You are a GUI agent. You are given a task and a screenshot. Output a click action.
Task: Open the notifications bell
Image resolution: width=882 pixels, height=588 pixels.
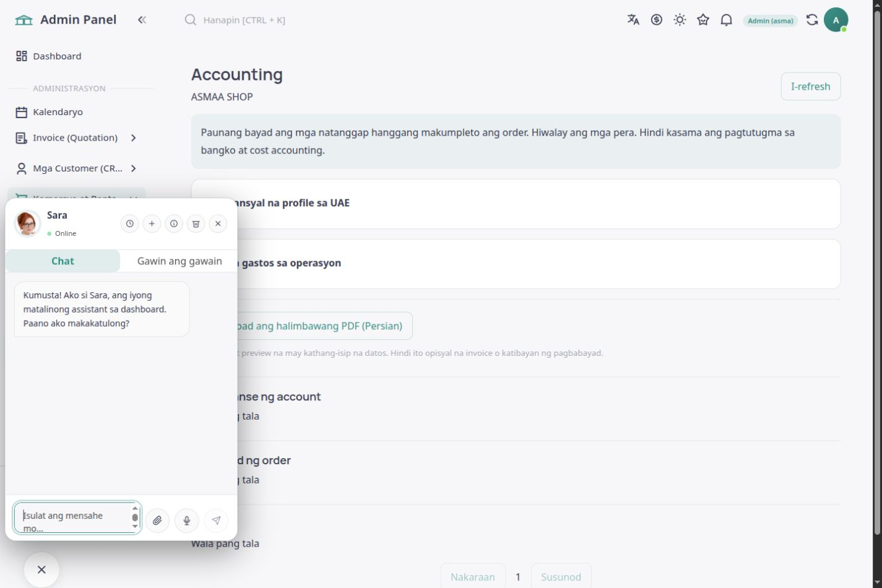(x=727, y=20)
